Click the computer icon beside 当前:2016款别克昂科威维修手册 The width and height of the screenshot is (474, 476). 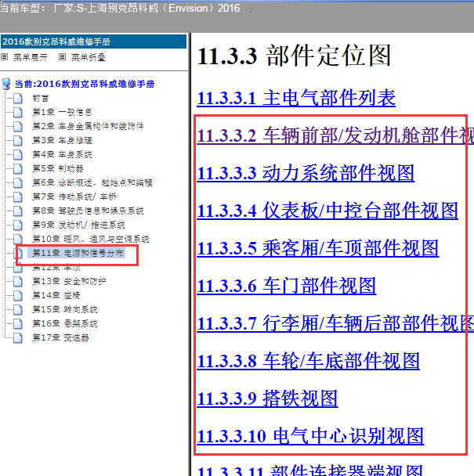6,84
